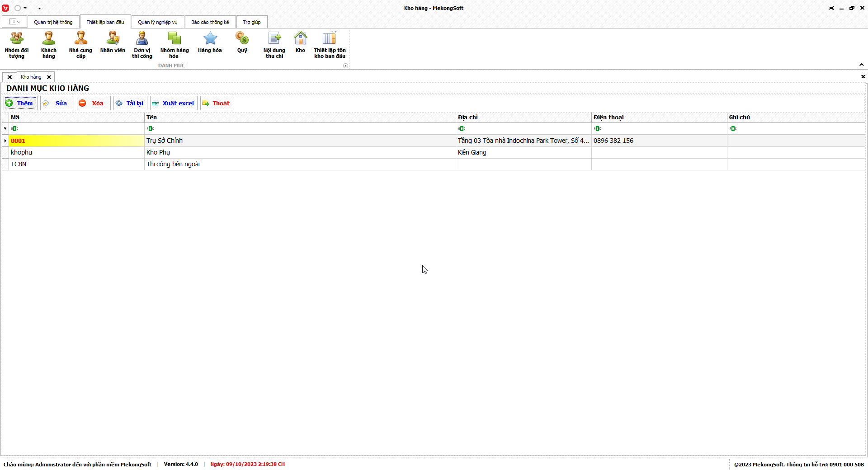Viewport: 868px width, 470px height.
Task: Open Đơn vị thi công list
Action: (142, 45)
